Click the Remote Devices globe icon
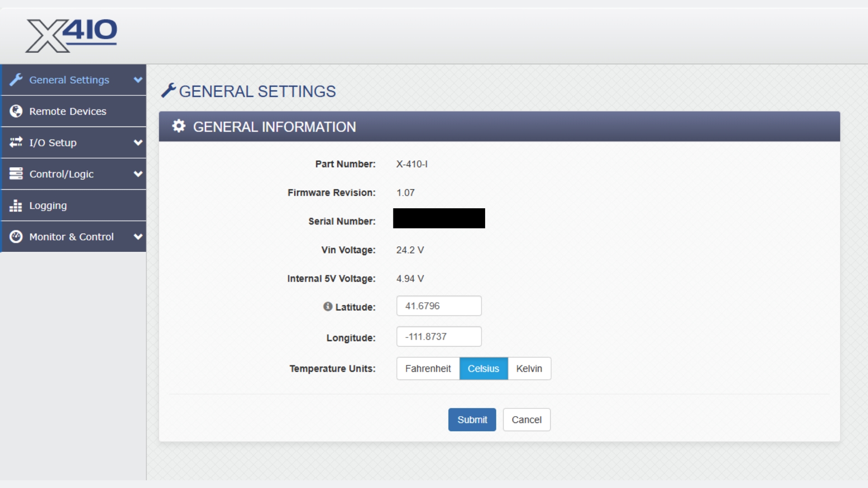This screenshot has width=868, height=488. click(x=16, y=111)
